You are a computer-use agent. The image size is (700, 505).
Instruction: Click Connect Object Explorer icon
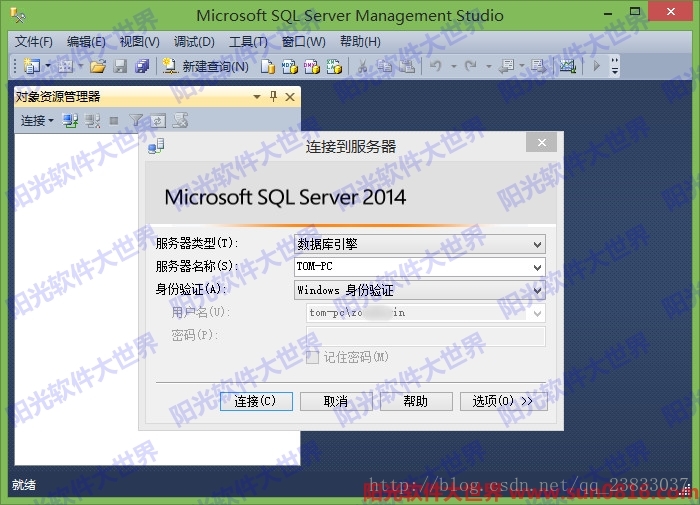pyautogui.click(x=70, y=121)
